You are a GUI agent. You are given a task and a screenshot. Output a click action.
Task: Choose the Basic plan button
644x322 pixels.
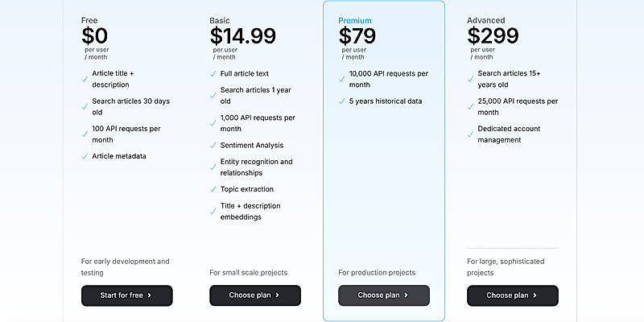tap(255, 295)
